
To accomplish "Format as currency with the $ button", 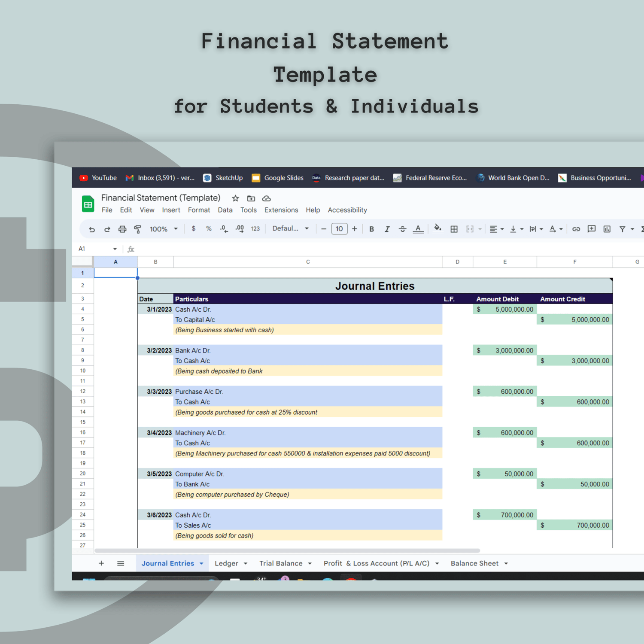I will pos(194,229).
